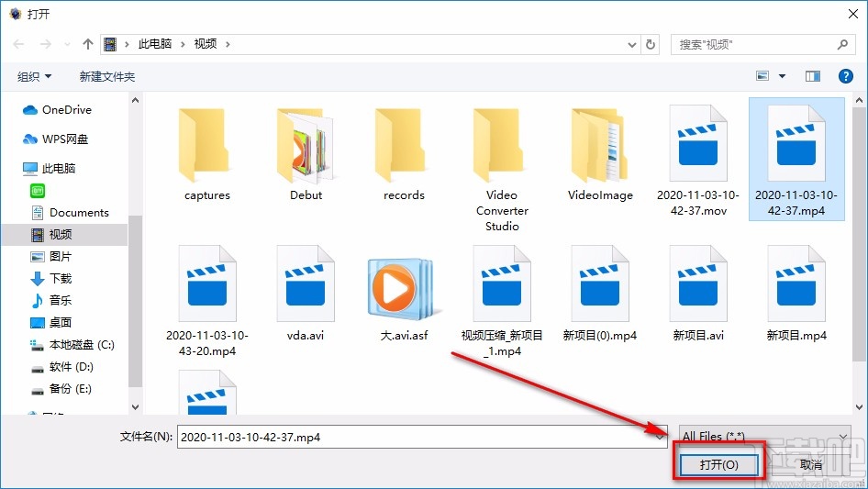Click the search magnifier icon

842,44
